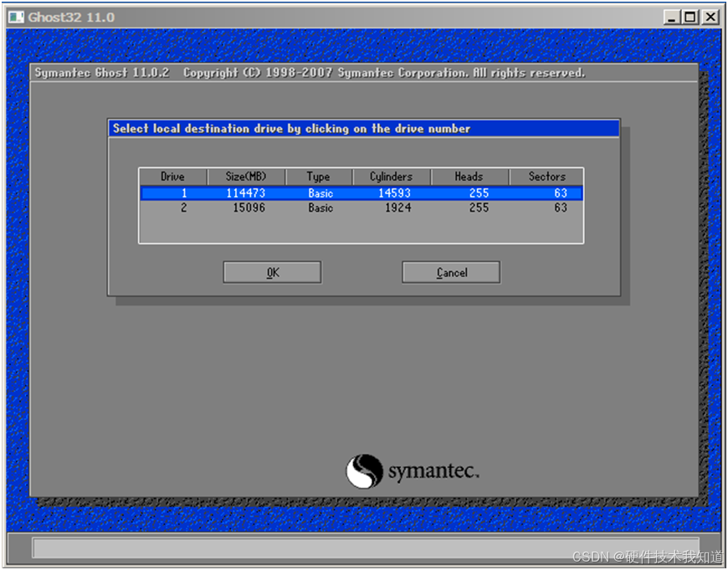Click the Type column header
728x570 pixels.
coord(319,177)
